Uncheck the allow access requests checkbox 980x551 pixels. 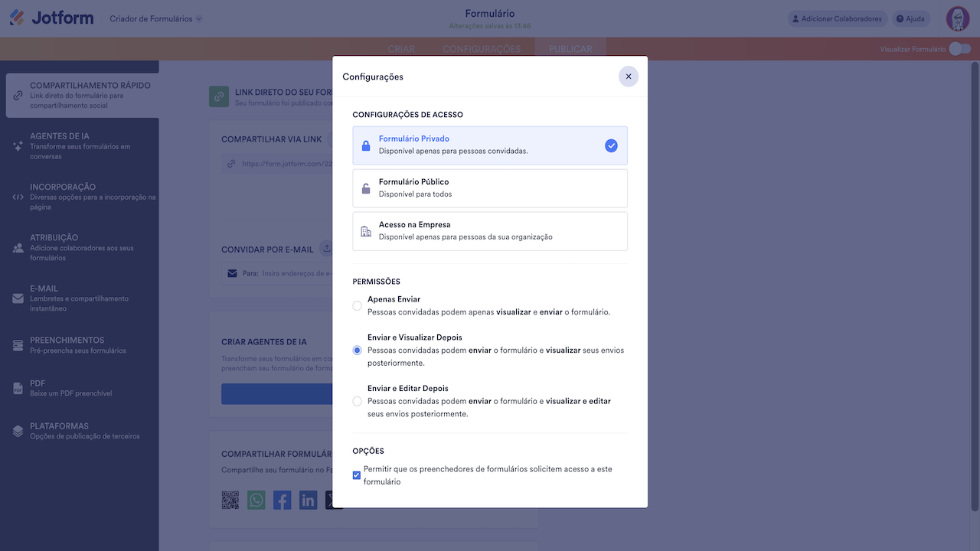click(x=357, y=475)
